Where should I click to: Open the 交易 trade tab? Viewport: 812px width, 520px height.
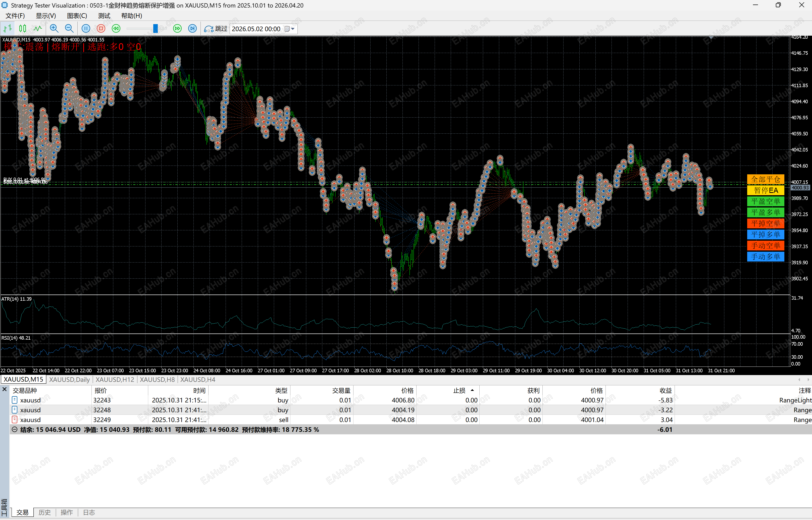coord(22,512)
